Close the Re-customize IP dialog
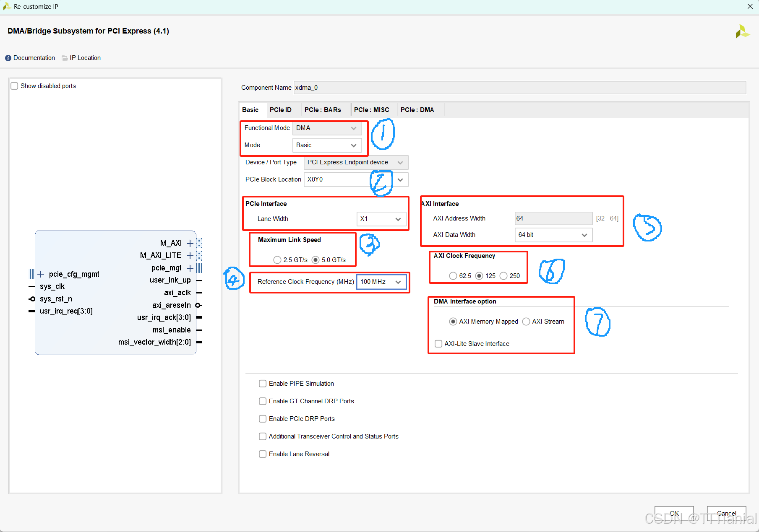759x532 pixels. 750,6
